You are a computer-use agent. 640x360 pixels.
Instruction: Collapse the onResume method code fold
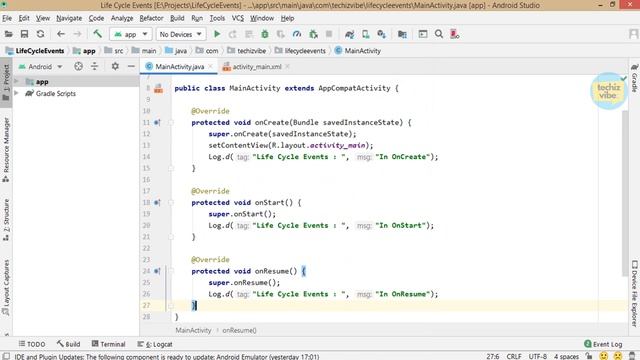pyautogui.click(x=171, y=271)
